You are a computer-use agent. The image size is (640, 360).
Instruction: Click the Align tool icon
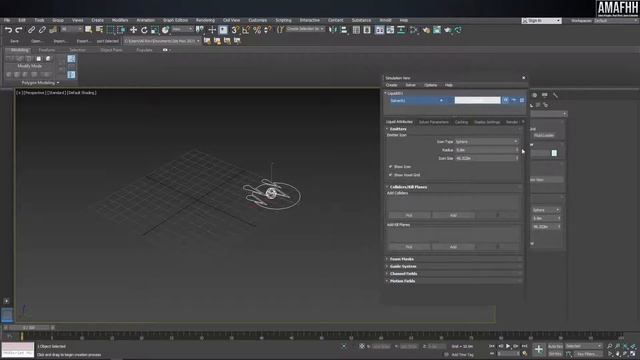click(x=344, y=30)
